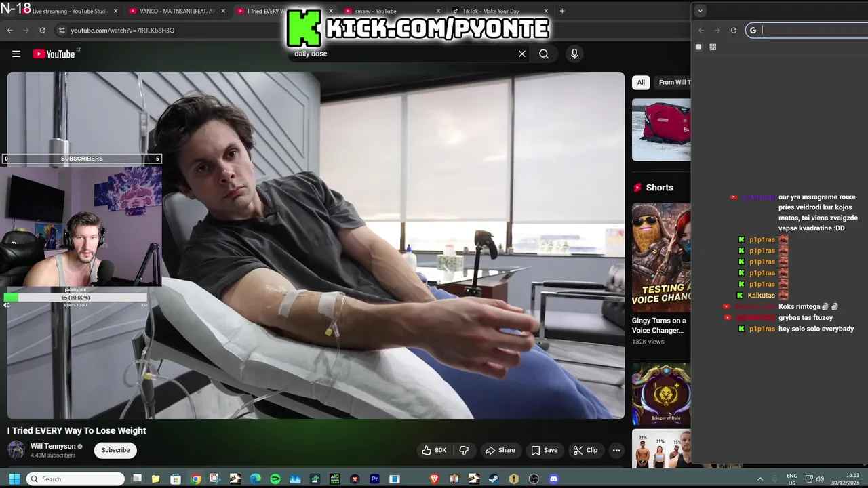This screenshot has height=488, width=868.
Task: Click the chat message hey solo solo everybady
Action: pyautogui.click(x=816, y=329)
